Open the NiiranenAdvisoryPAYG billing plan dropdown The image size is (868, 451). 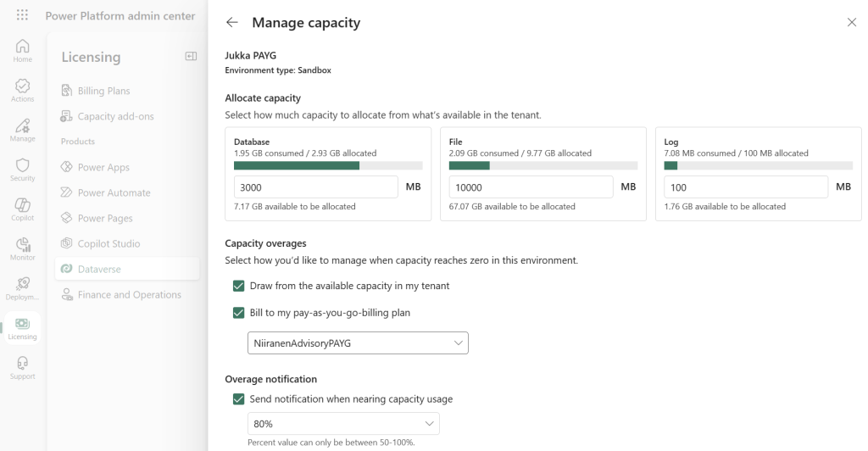pyautogui.click(x=358, y=342)
